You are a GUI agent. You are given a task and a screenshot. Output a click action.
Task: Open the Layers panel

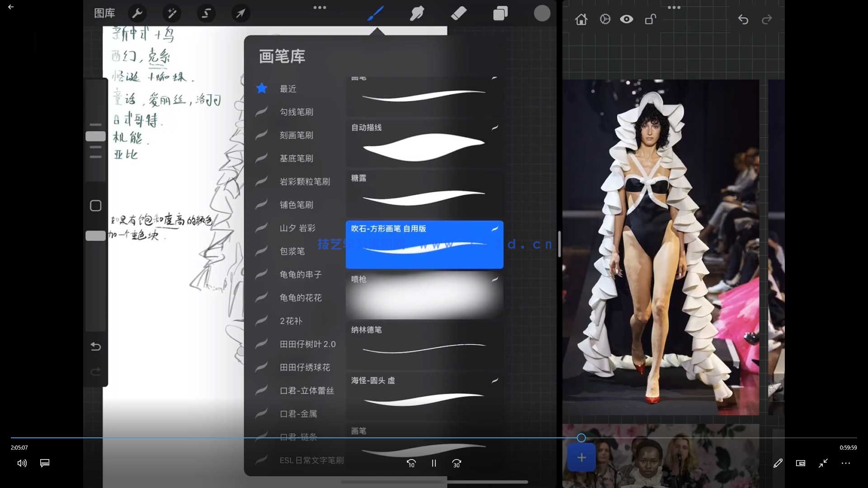click(500, 13)
